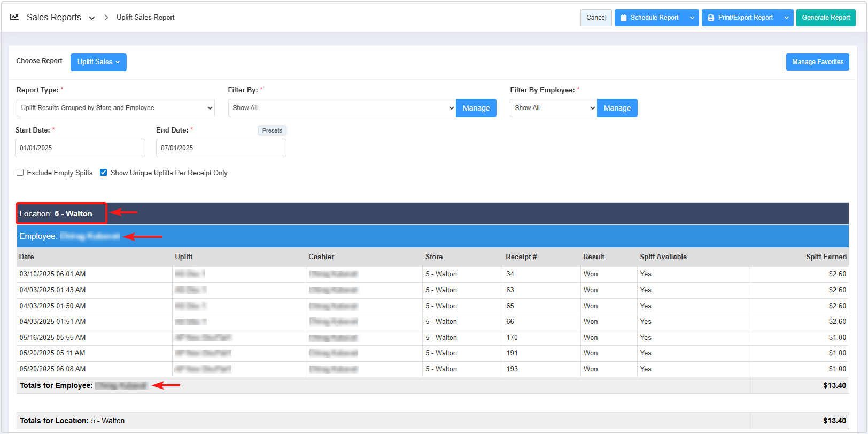Click the Schedule Report calendar icon
Screen dimensions: 868x434
(623, 18)
